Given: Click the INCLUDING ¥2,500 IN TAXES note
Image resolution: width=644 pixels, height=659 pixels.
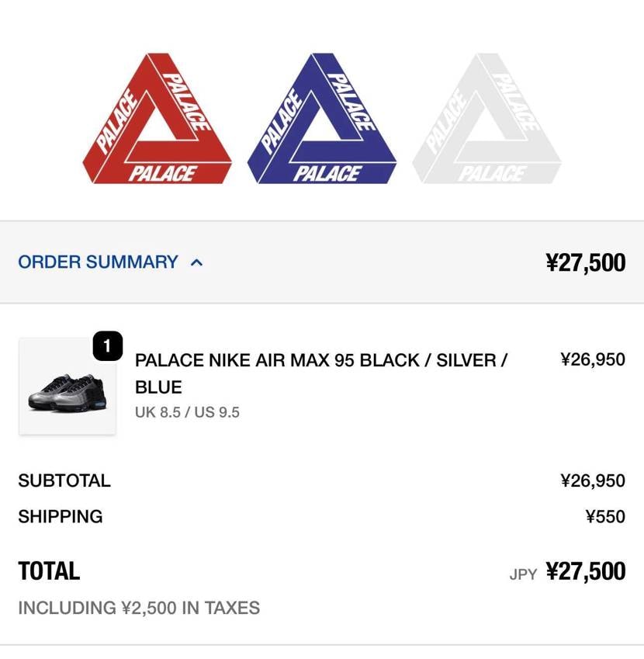Looking at the screenshot, I should pyautogui.click(x=139, y=608).
